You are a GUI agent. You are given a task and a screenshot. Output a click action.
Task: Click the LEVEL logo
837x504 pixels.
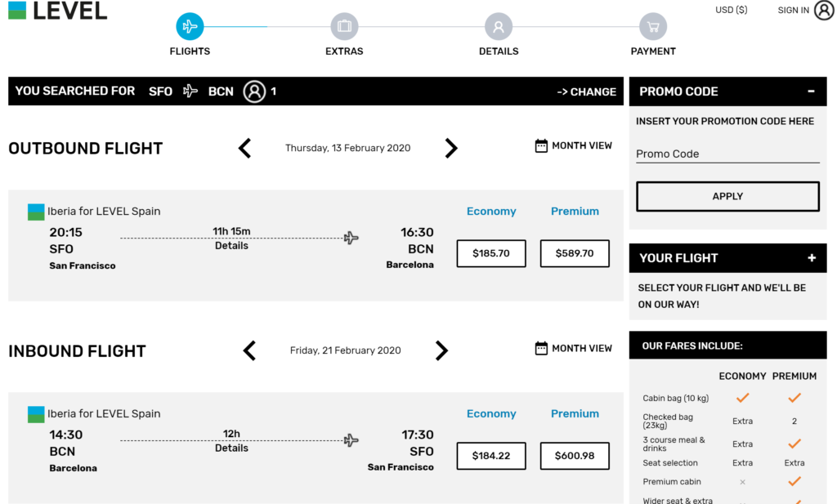(x=56, y=11)
